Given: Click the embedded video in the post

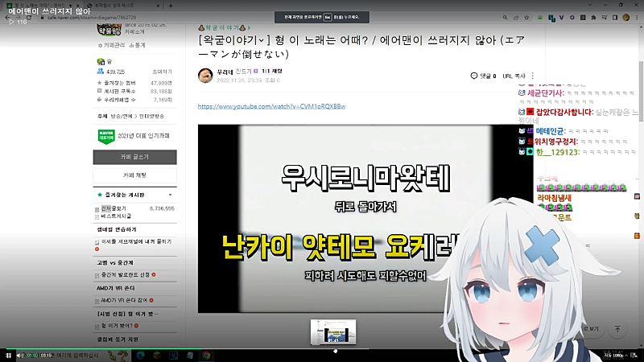Looking at the screenshot, I should pos(365,219).
